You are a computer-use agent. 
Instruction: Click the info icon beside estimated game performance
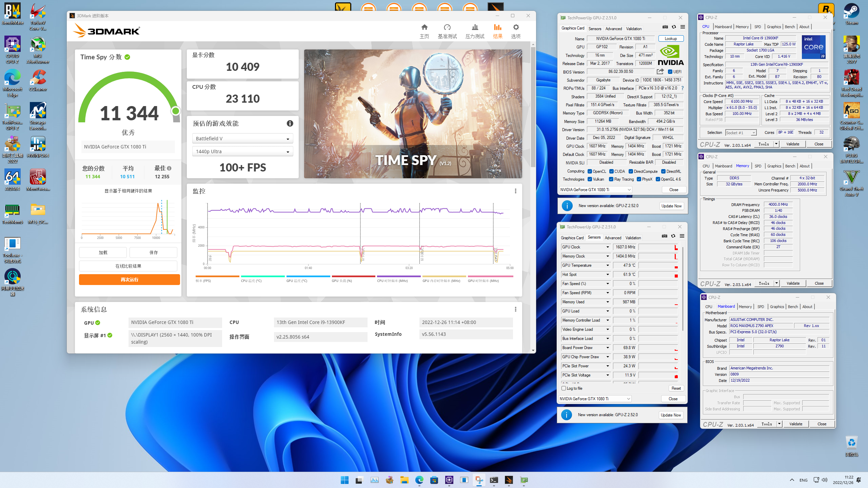(x=290, y=123)
